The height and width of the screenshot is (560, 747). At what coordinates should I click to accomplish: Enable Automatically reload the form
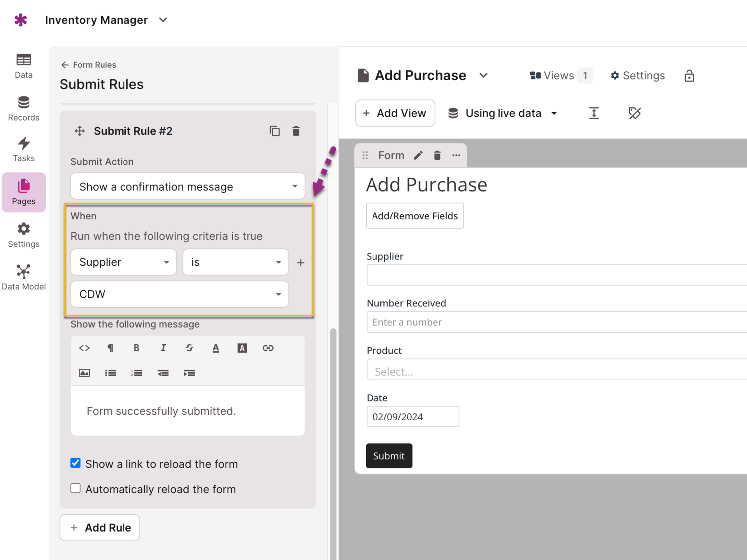(76, 488)
